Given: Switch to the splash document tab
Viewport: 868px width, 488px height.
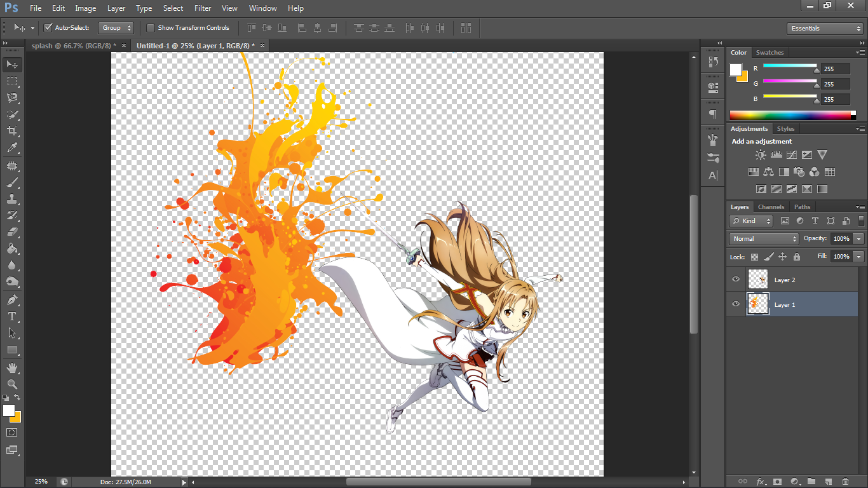Looking at the screenshot, I should pos(70,45).
